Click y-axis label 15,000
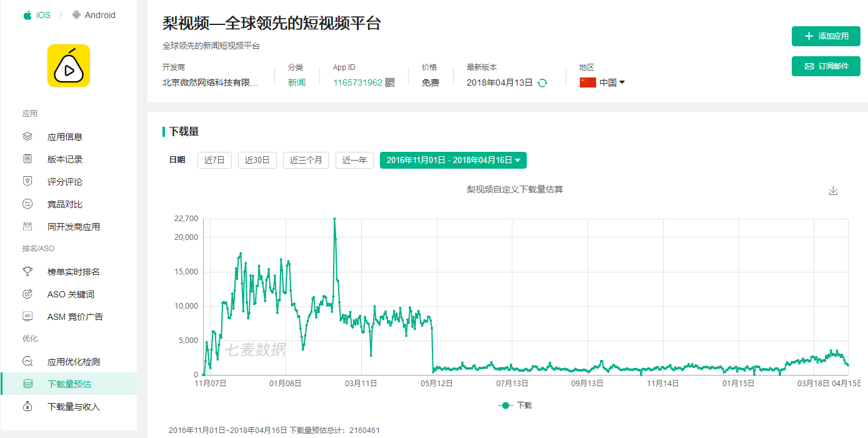 (x=186, y=272)
